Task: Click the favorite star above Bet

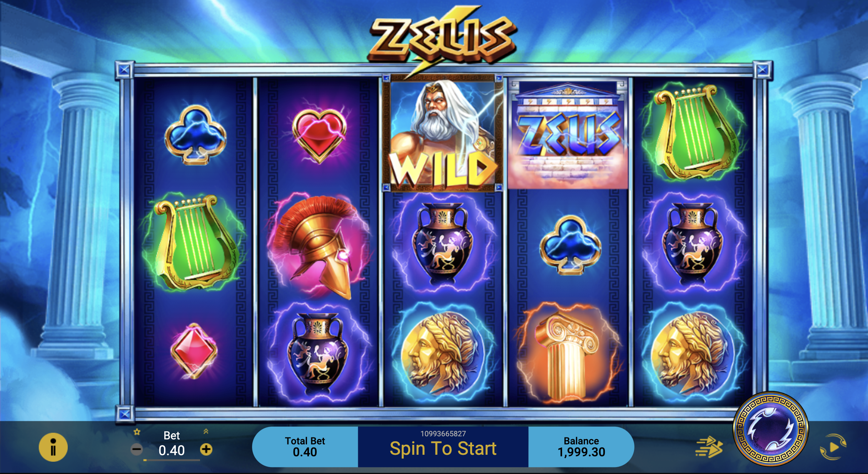Action: (x=137, y=432)
